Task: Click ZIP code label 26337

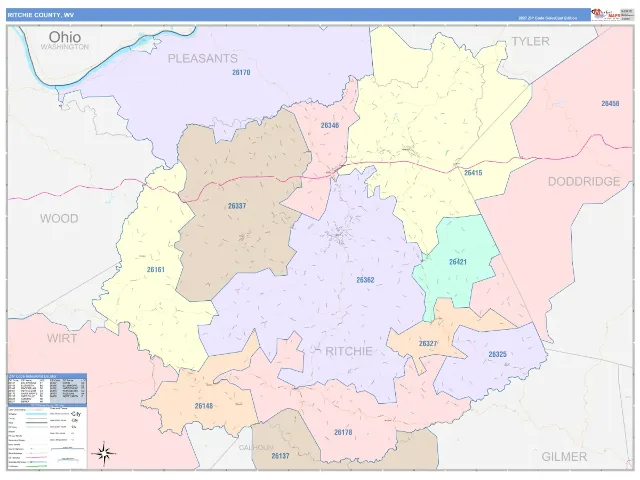Action: (x=237, y=206)
